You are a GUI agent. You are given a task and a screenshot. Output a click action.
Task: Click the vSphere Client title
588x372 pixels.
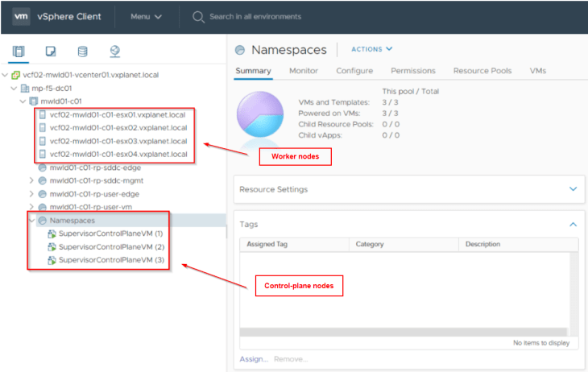point(69,16)
